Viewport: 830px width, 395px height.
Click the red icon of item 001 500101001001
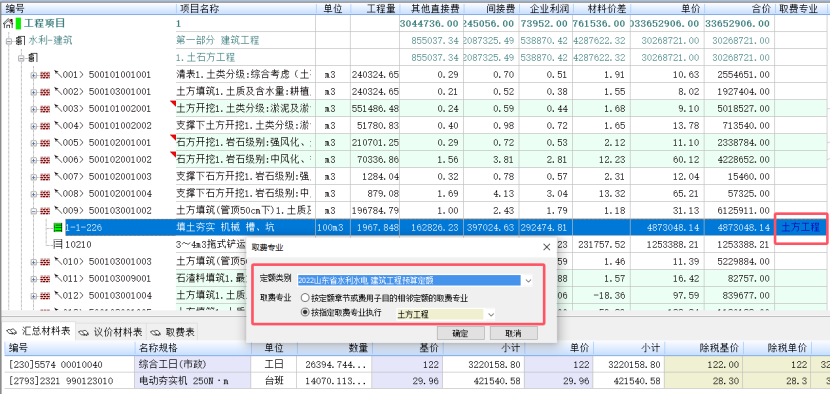tap(45, 75)
